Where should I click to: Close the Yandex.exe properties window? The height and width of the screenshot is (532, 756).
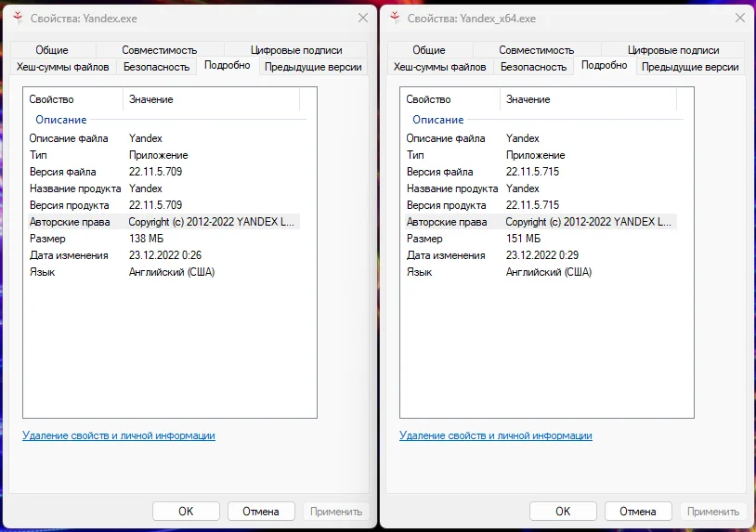click(x=362, y=18)
